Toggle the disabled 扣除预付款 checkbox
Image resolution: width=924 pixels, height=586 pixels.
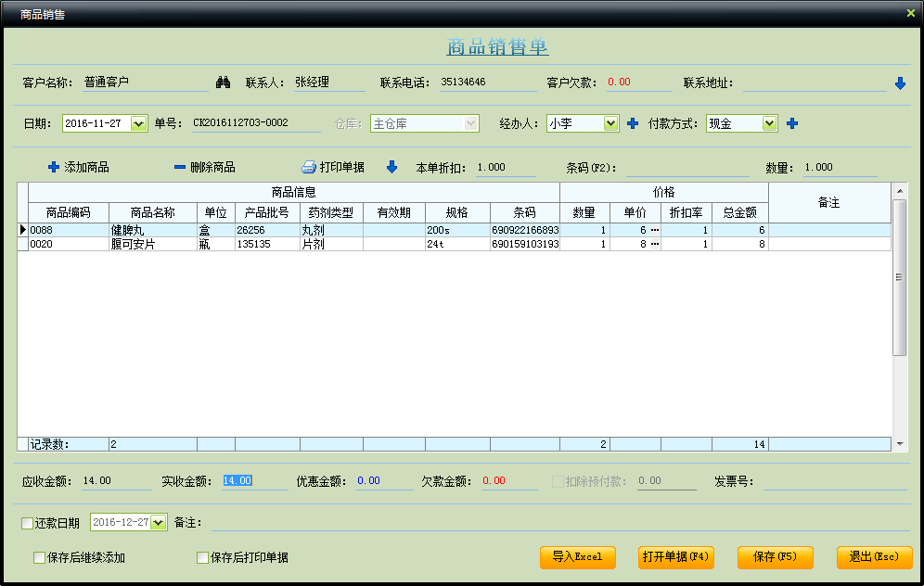[558, 482]
